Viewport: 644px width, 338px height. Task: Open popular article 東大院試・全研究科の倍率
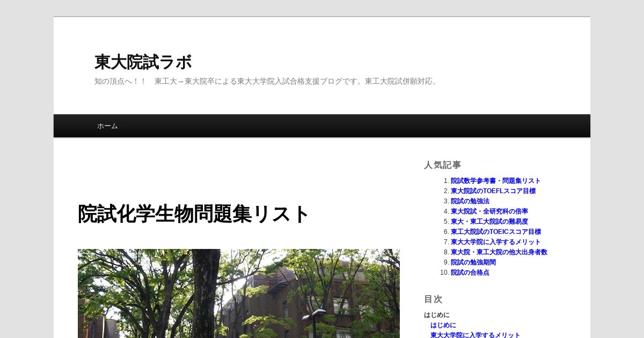[x=489, y=211]
